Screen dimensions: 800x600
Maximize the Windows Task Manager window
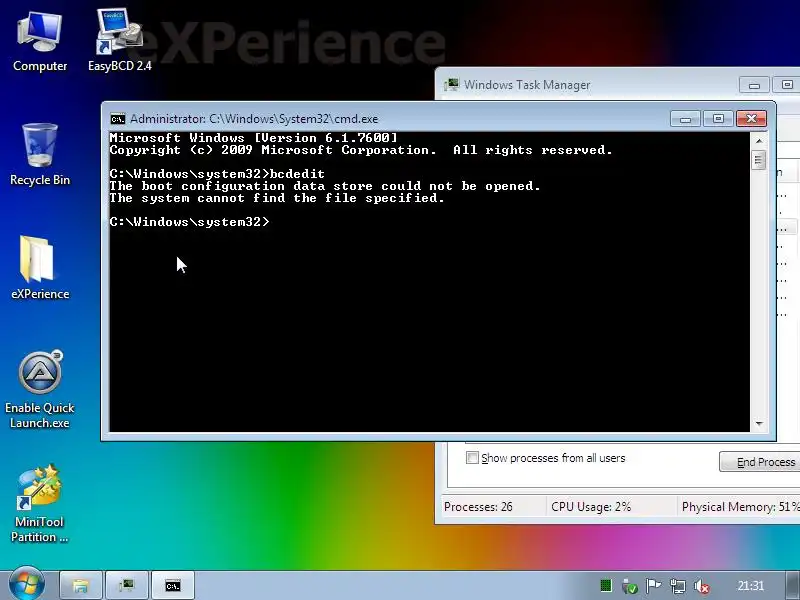pos(786,85)
